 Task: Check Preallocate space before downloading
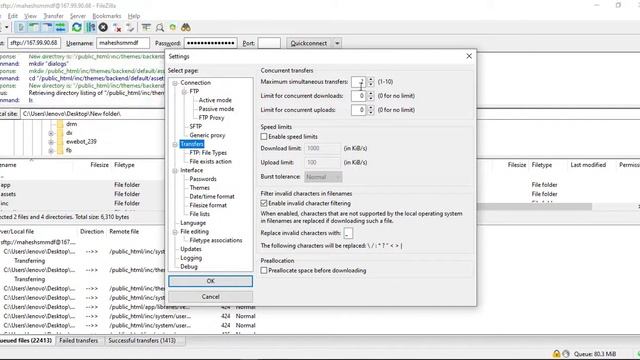click(264, 270)
